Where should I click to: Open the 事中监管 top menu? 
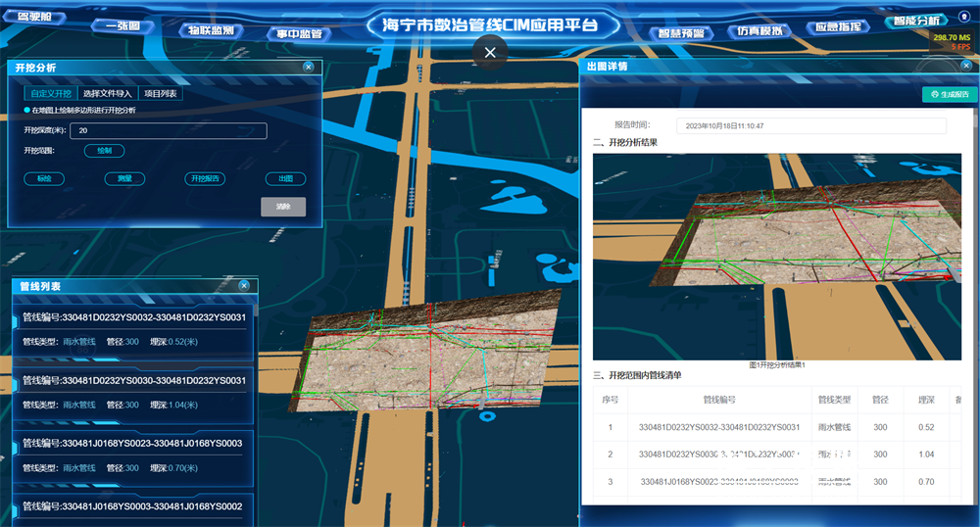point(299,33)
